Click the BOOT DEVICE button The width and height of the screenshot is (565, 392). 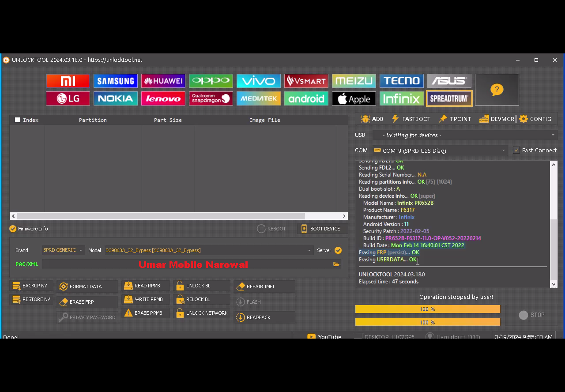coord(322,229)
